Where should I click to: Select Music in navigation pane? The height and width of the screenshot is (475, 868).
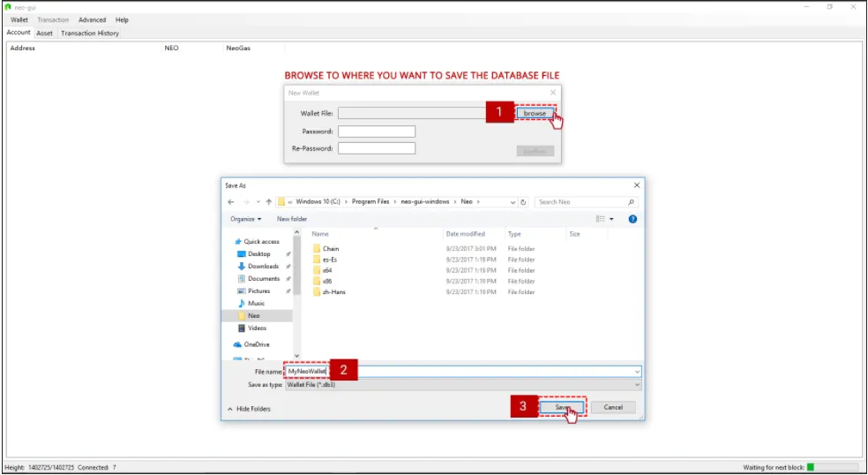[256, 303]
